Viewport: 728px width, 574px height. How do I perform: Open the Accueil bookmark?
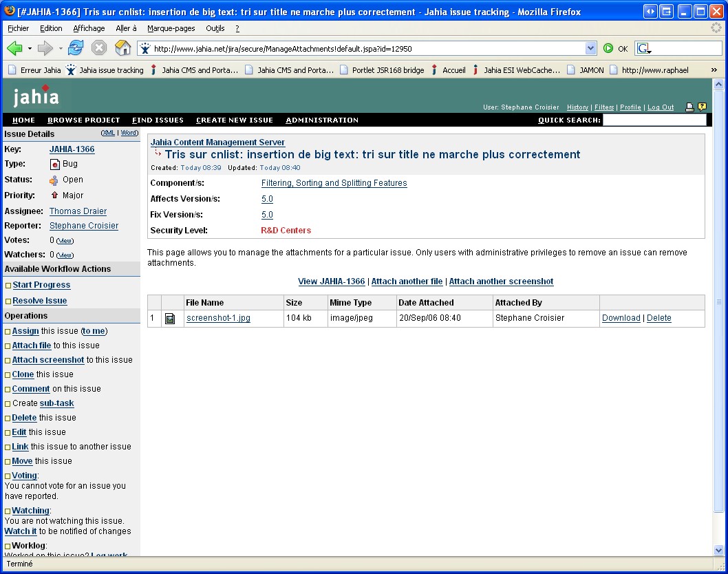pyautogui.click(x=449, y=70)
